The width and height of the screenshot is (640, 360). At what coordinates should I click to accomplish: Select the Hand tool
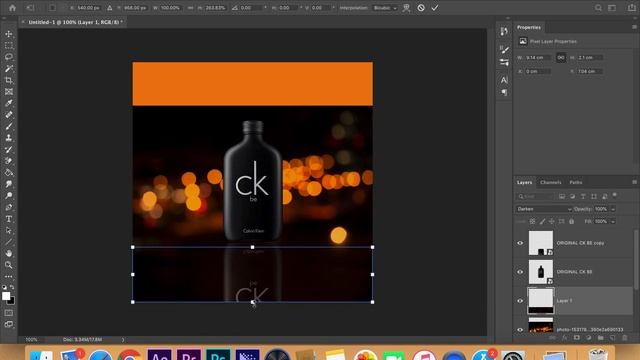coord(9,253)
